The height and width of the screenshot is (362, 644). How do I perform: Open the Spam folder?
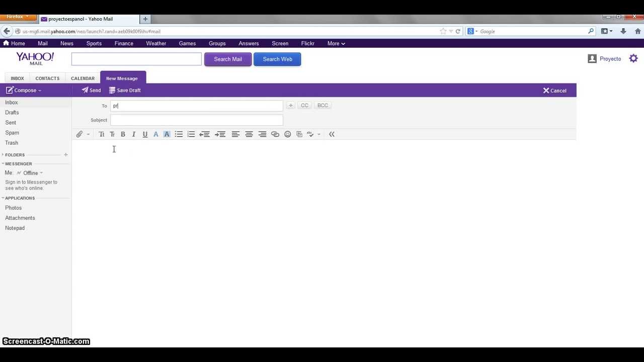12,133
